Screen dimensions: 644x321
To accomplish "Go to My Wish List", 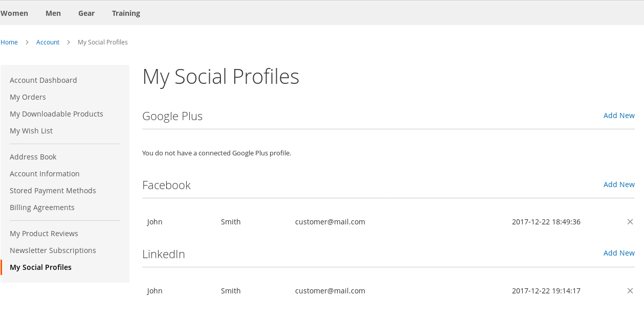I will (x=31, y=131).
